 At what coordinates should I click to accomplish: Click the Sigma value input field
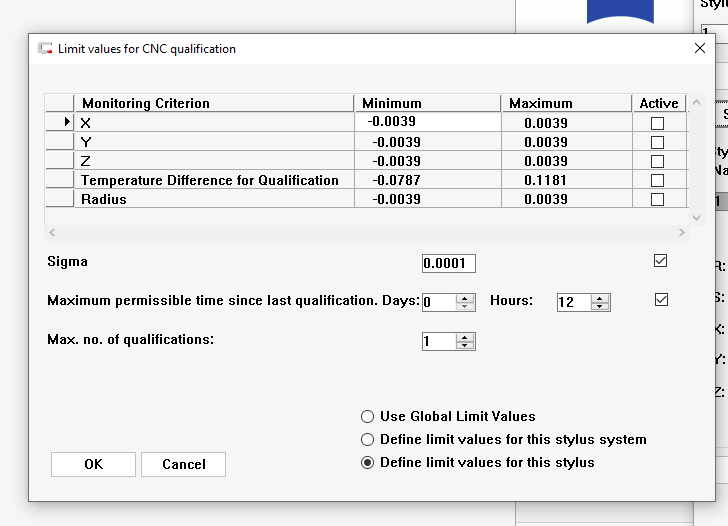click(x=448, y=264)
